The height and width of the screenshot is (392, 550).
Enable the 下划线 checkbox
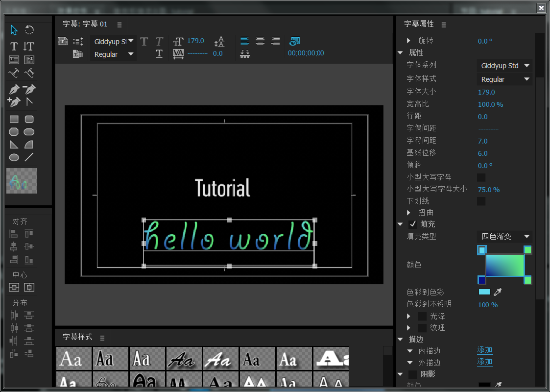[481, 201]
